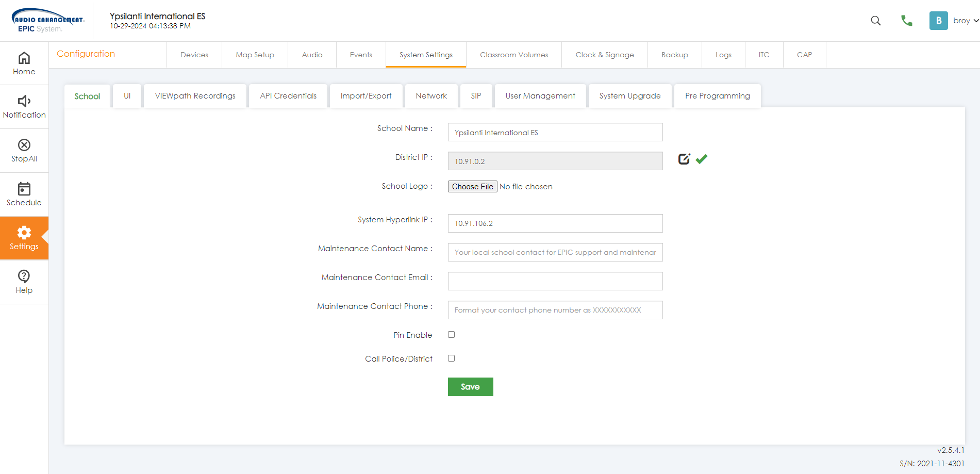
Task: Click the green phone call icon
Action: 906,21
